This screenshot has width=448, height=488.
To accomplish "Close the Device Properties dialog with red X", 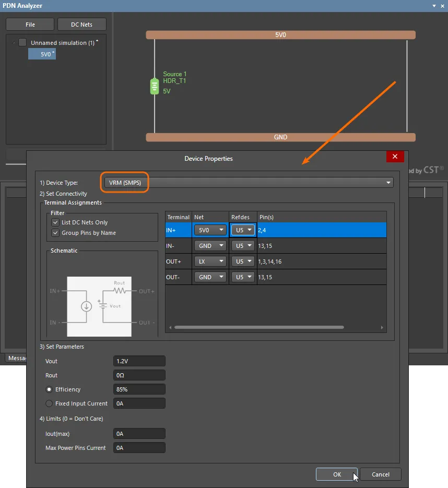I will point(395,156).
